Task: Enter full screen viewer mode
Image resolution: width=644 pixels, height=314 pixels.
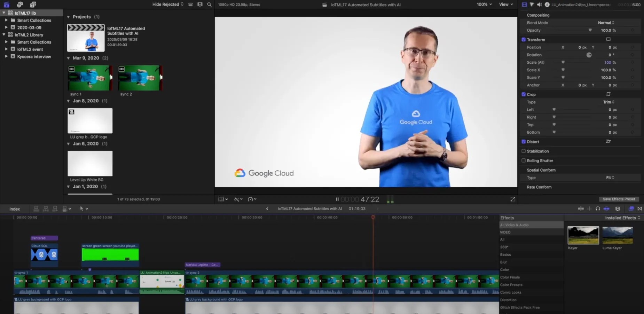Action: tap(513, 199)
